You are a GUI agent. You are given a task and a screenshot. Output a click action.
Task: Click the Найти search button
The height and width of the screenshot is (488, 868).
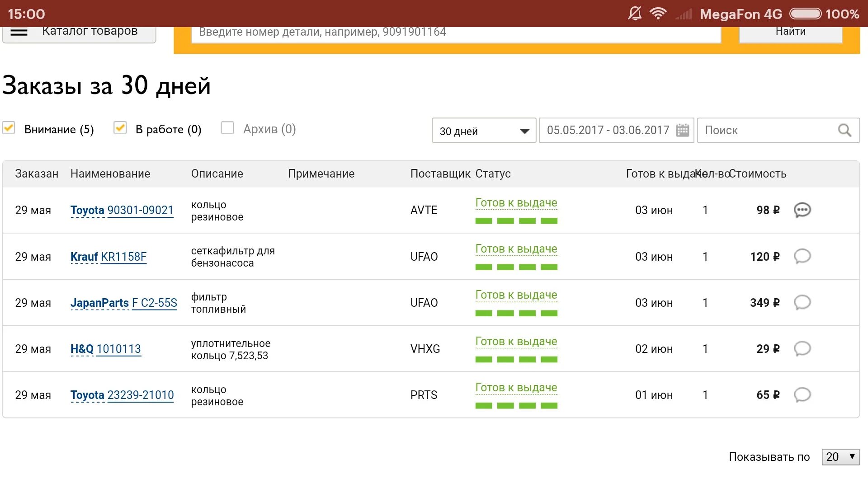pyautogui.click(x=790, y=34)
